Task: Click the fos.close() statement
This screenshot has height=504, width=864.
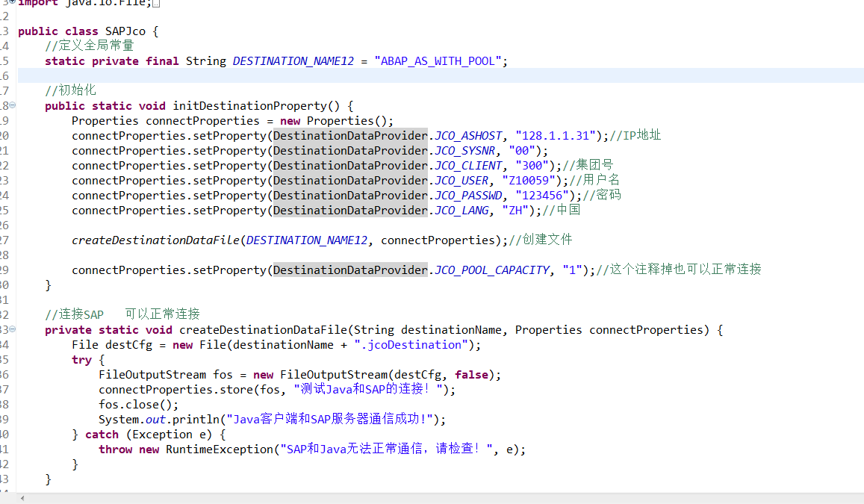Action: pos(138,405)
